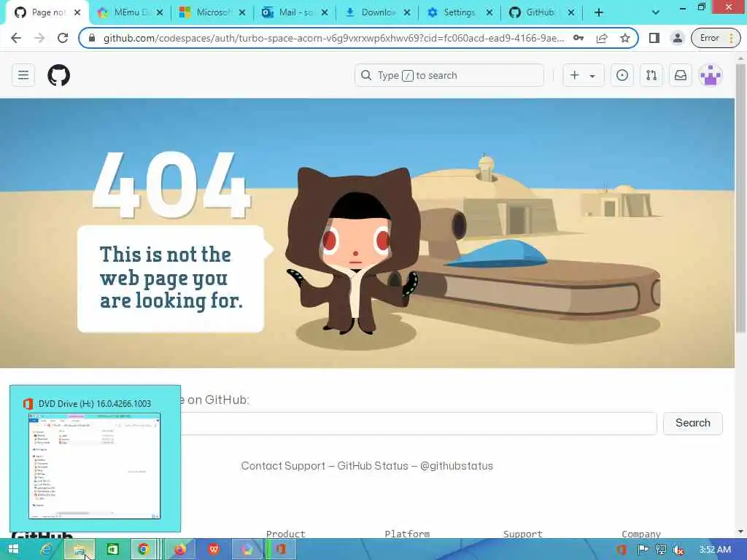Image resolution: width=747 pixels, height=560 pixels.
Task: Click the address bar URL
Action: click(x=333, y=38)
